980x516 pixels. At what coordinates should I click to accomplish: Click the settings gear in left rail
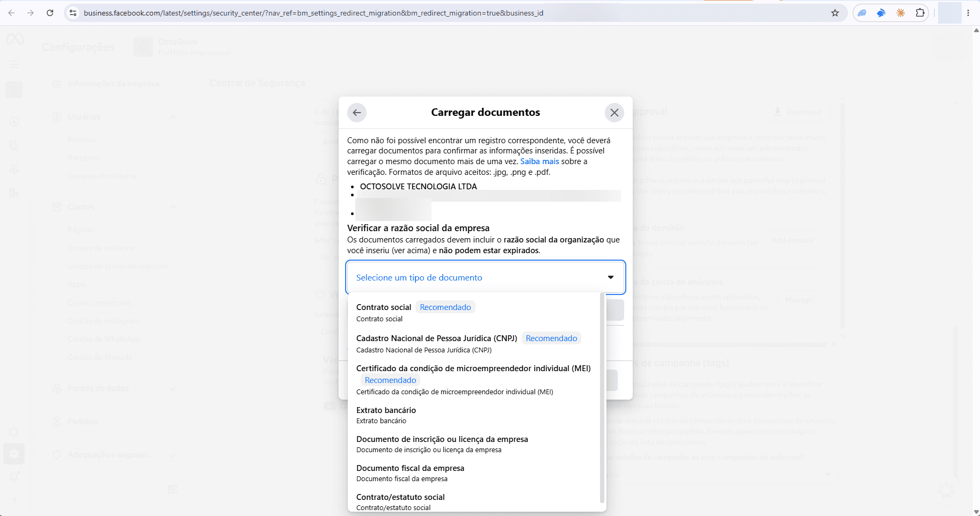point(14,454)
